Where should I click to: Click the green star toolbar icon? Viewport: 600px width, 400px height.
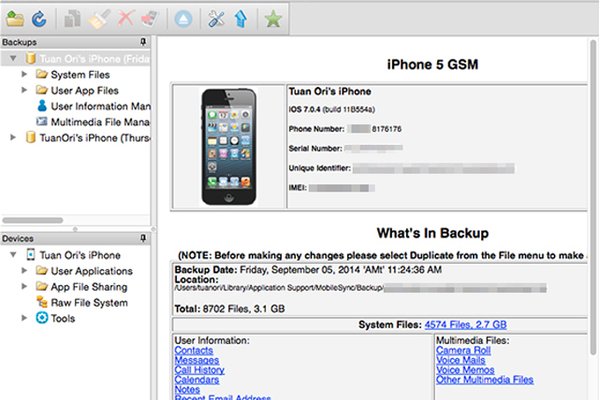click(273, 18)
